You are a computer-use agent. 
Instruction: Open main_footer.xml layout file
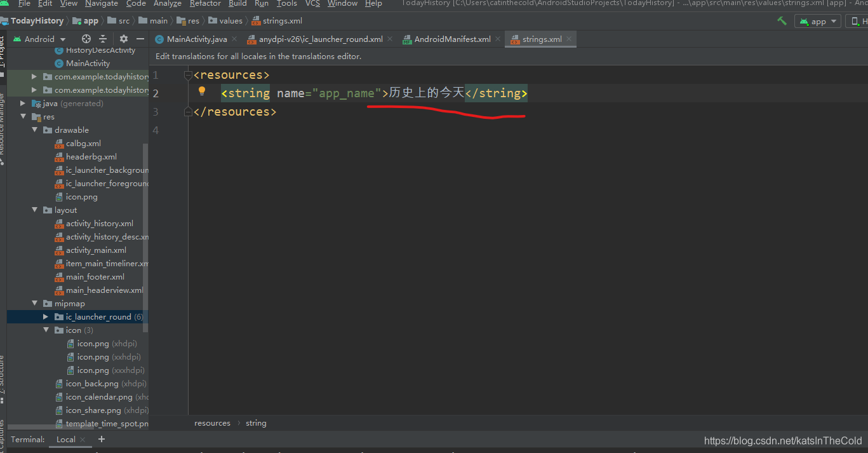coord(95,277)
